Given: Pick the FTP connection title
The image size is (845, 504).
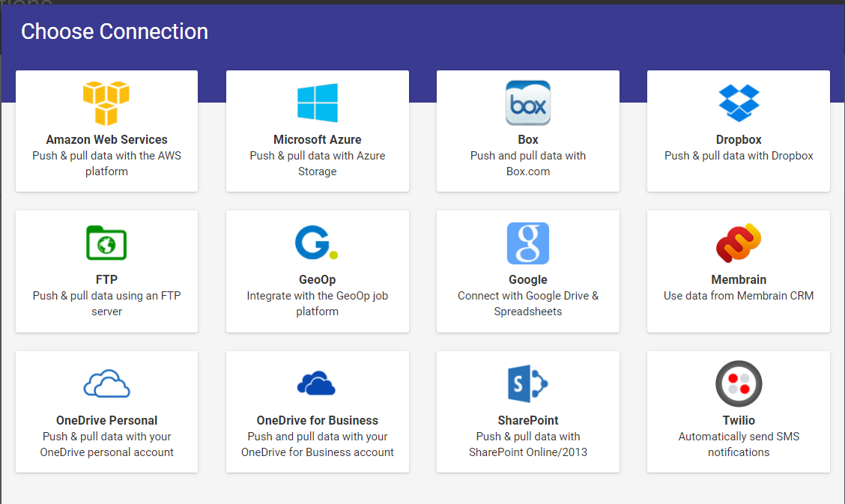Looking at the screenshot, I should (x=106, y=279).
